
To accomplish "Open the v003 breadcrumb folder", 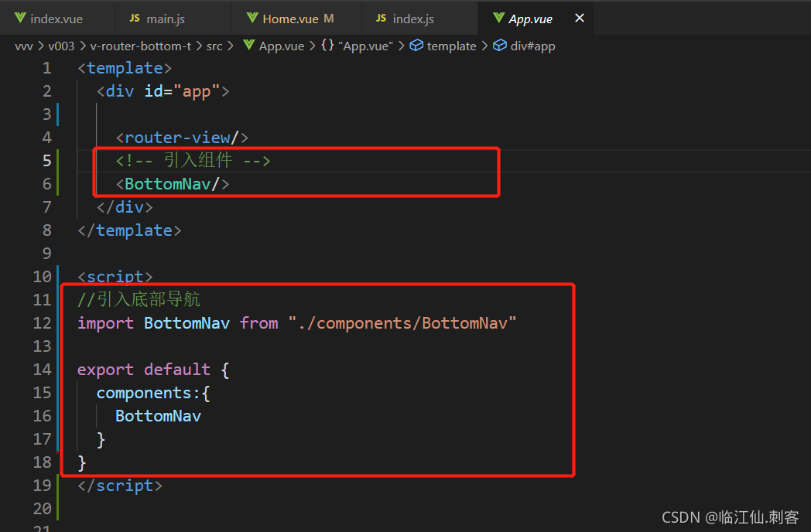I will pyautogui.click(x=61, y=46).
